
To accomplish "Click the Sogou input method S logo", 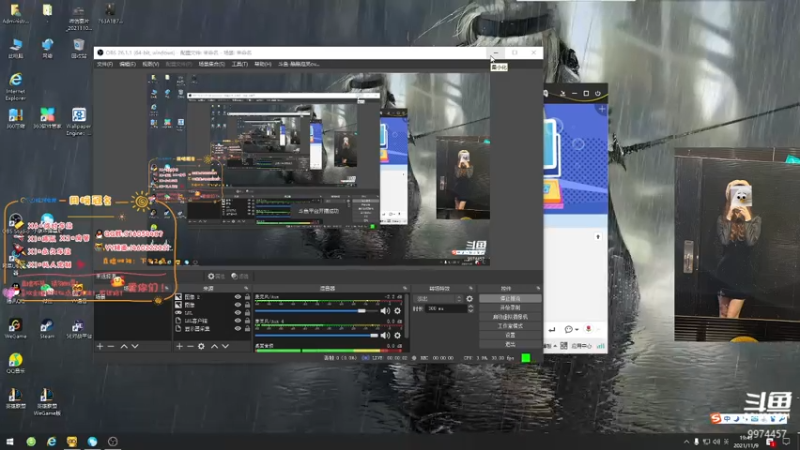I will (716, 418).
